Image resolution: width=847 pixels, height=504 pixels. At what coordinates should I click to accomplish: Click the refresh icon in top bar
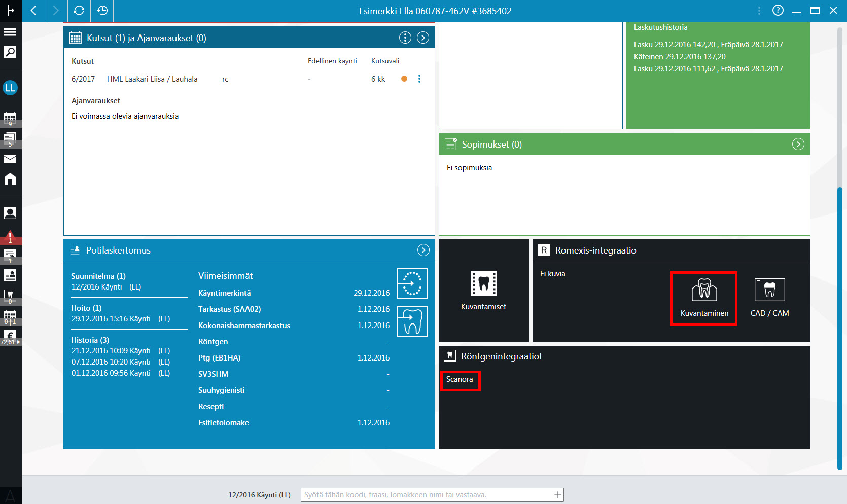coord(79,11)
